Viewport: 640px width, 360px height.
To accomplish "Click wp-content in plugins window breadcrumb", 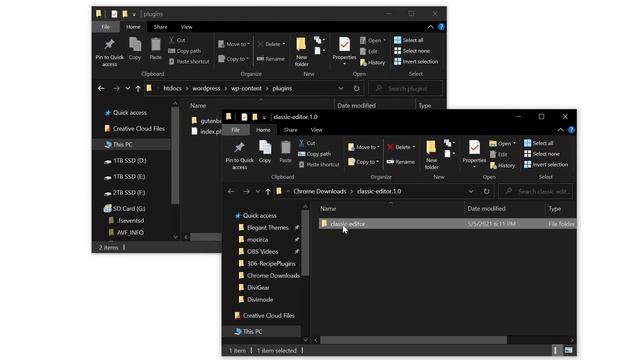I will (246, 89).
